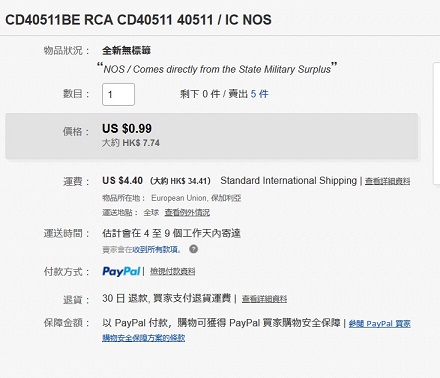The width and height of the screenshot is (440, 378).
Task: Click the quantity input field
Action: tap(118, 94)
